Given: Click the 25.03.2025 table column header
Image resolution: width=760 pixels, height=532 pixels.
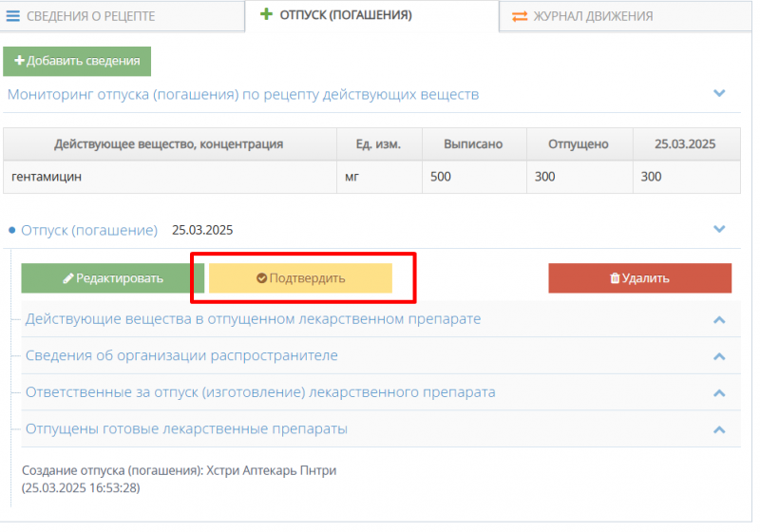Looking at the screenshot, I should [x=684, y=144].
